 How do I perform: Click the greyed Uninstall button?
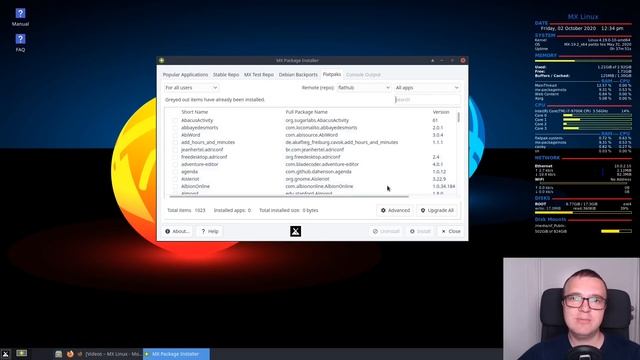pos(386,231)
